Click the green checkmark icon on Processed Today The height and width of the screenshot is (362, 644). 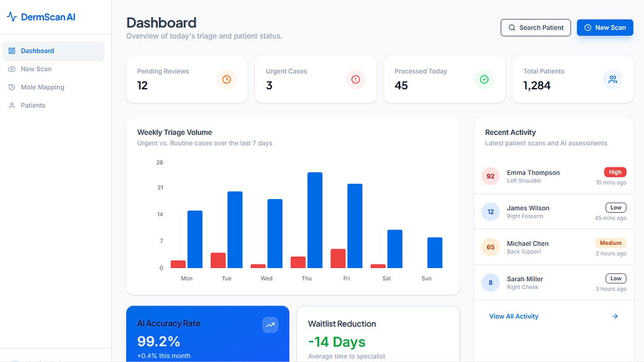484,79
